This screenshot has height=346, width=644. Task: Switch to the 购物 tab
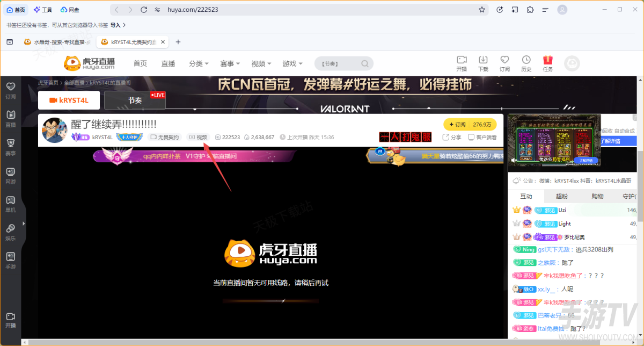coord(597,196)
